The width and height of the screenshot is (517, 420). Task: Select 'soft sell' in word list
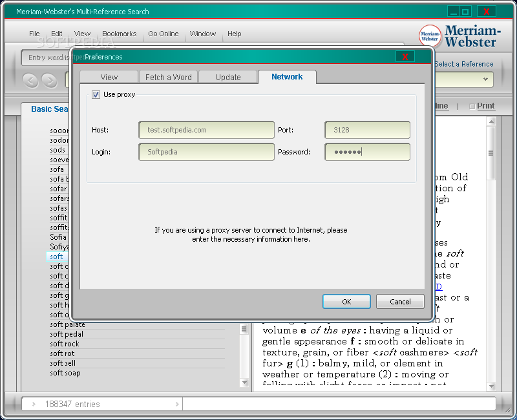[x=63, y=363]
